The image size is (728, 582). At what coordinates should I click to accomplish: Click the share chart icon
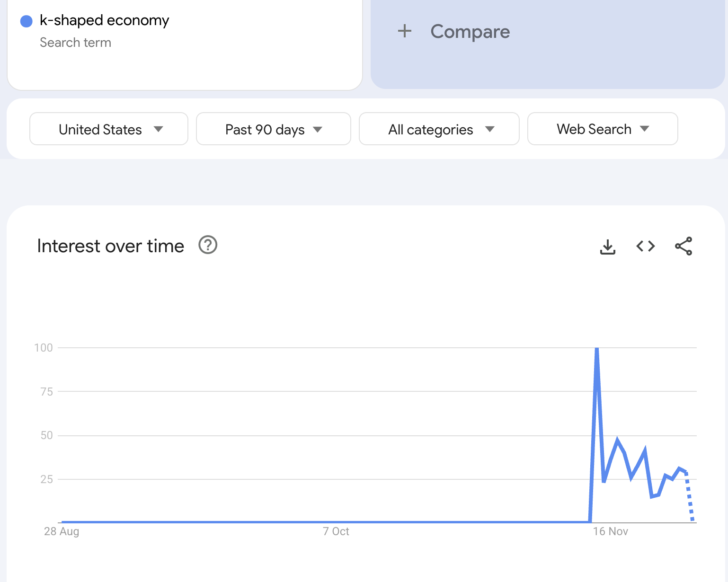pyautogui.click(x=684, y=246)
